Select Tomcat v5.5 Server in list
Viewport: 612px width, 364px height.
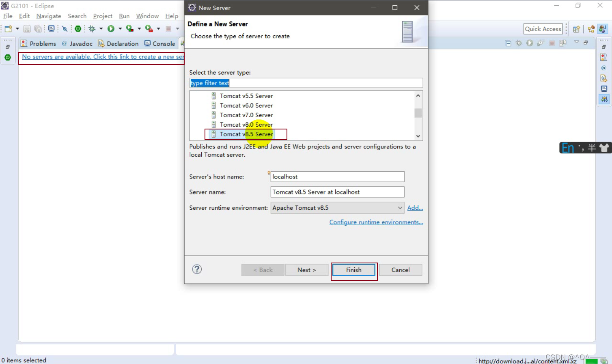pyautogui.click(x=246, y=96)
